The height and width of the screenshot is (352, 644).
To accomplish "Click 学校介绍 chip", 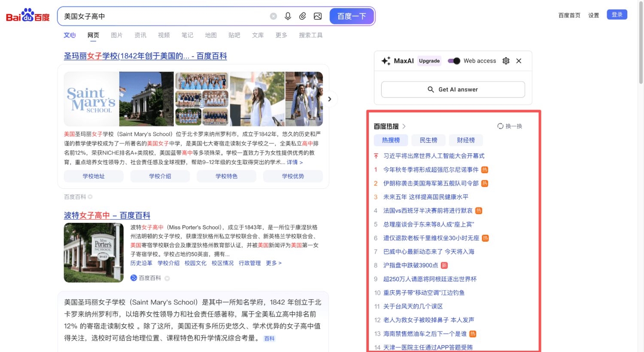I will pyautogui.click(x=160, y=176).
